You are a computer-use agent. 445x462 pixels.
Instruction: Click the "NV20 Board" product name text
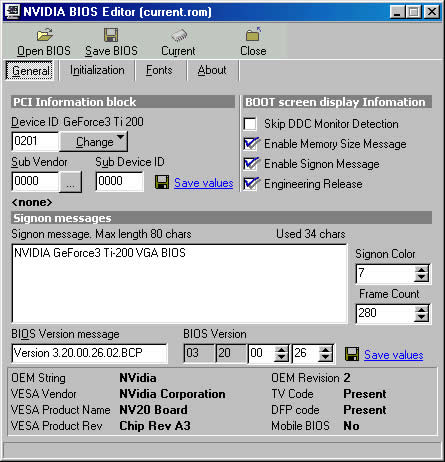(153, 410)
